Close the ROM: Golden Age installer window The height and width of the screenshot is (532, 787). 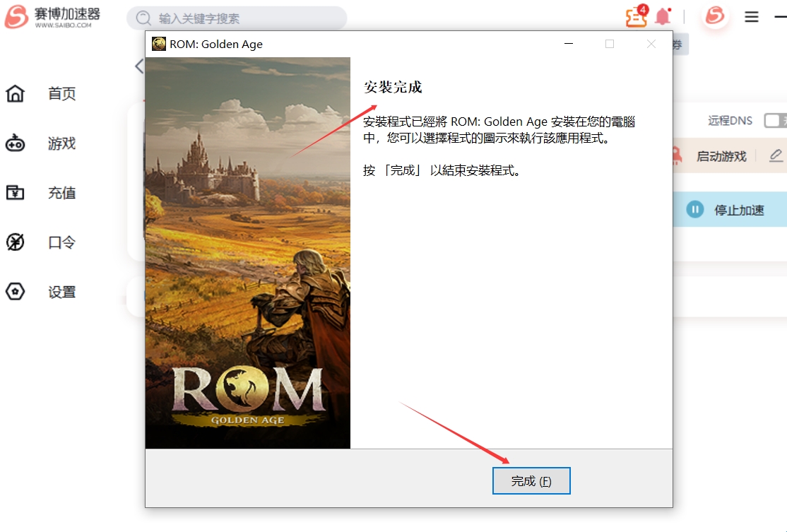point(651,45)
